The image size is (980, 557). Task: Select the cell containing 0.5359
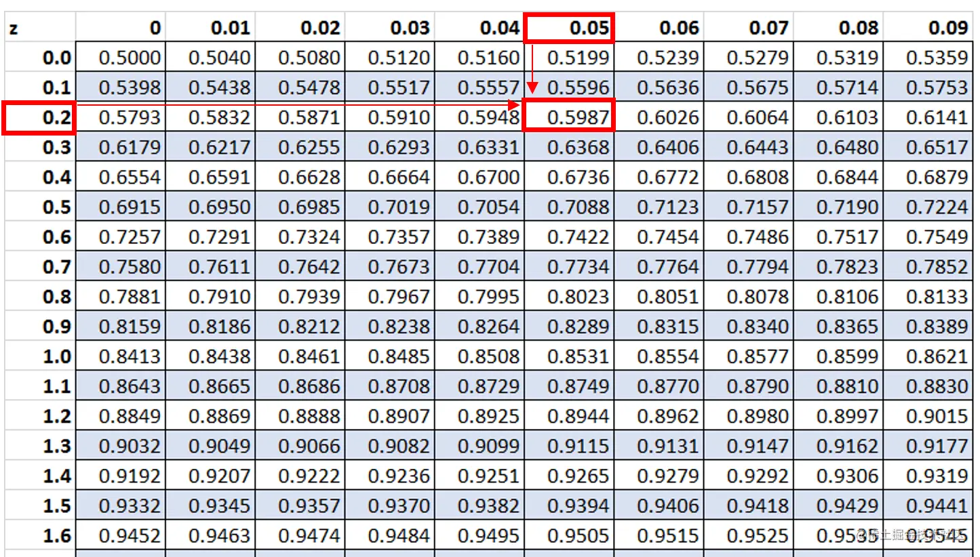coord(929,57)
